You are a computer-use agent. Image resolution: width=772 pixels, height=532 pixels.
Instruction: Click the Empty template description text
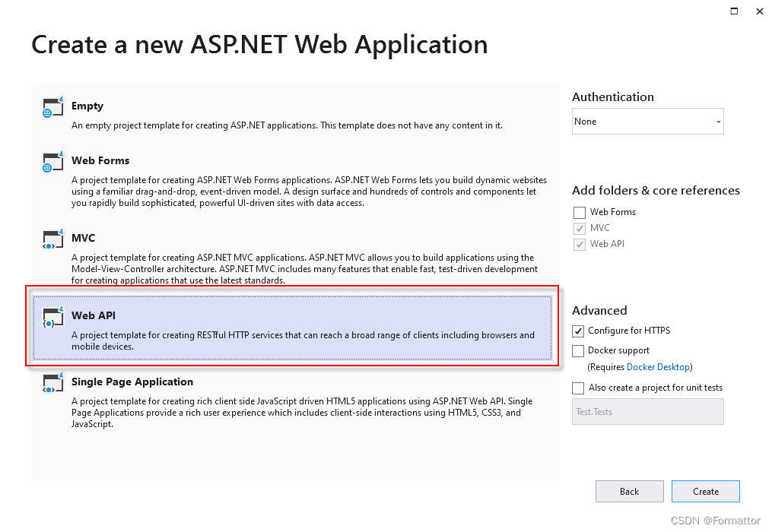(287, 125)
